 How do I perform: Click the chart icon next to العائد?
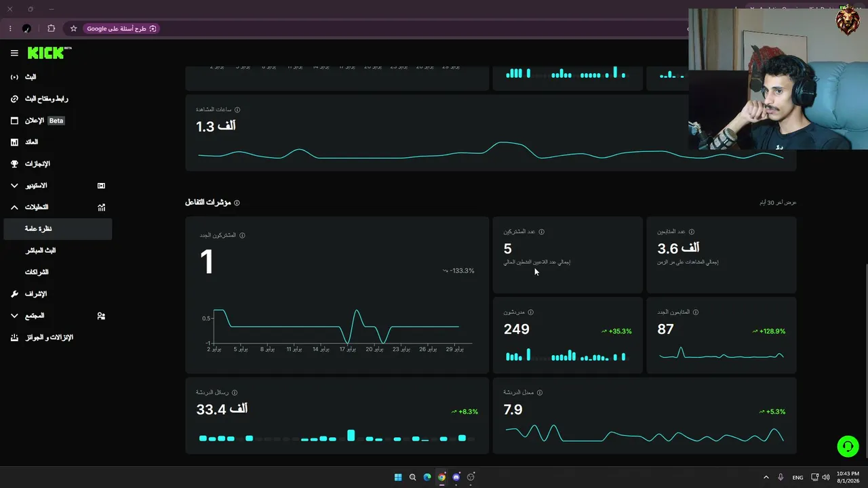click(14, 142)
